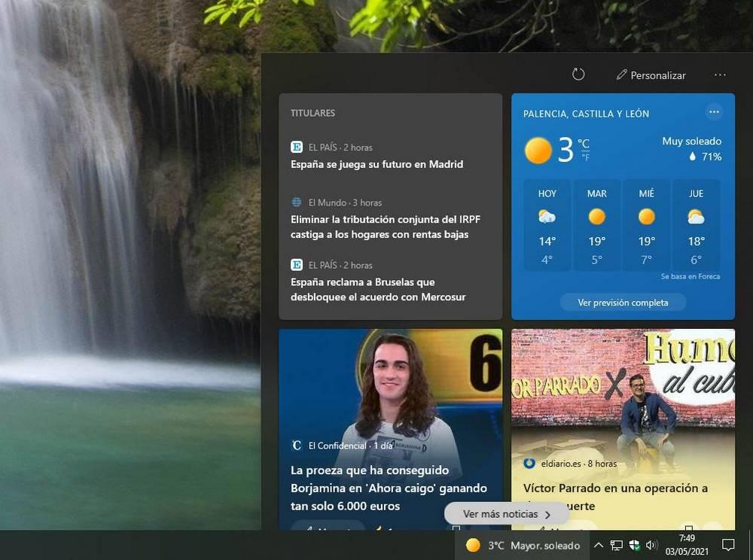Click the El Confidencial source logo
Screen dimensions: 753x560
click(297, 446)
